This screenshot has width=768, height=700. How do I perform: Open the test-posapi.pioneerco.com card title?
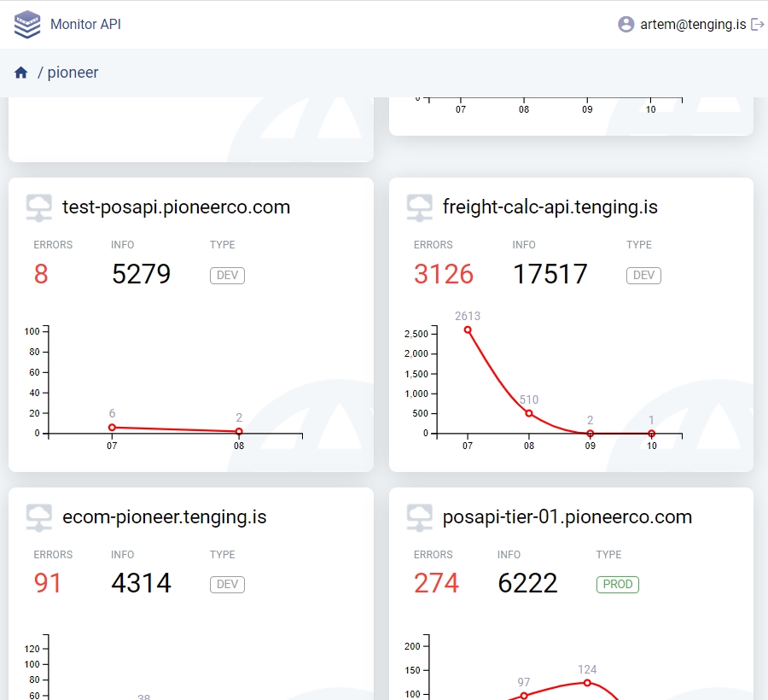pos(176,207)
